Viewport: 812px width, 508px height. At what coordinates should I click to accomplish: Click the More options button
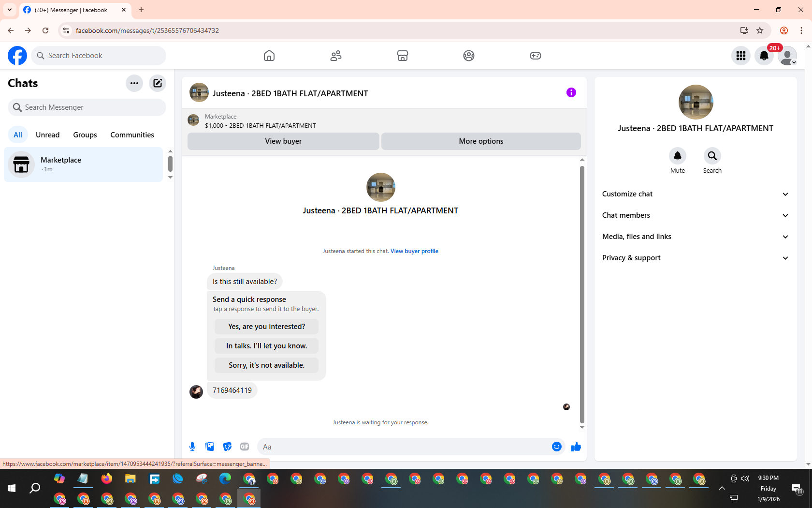coord(481,141)
